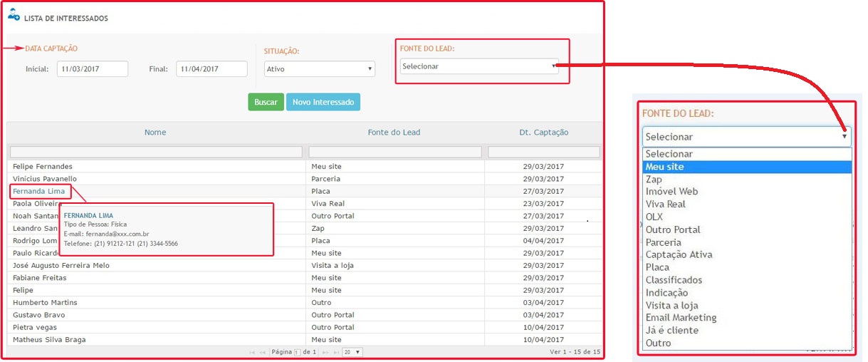This screenshot has height=362, width=868.
Task: Open the Situação dropdown set to Ativo
Action: (x=319, y=69)
